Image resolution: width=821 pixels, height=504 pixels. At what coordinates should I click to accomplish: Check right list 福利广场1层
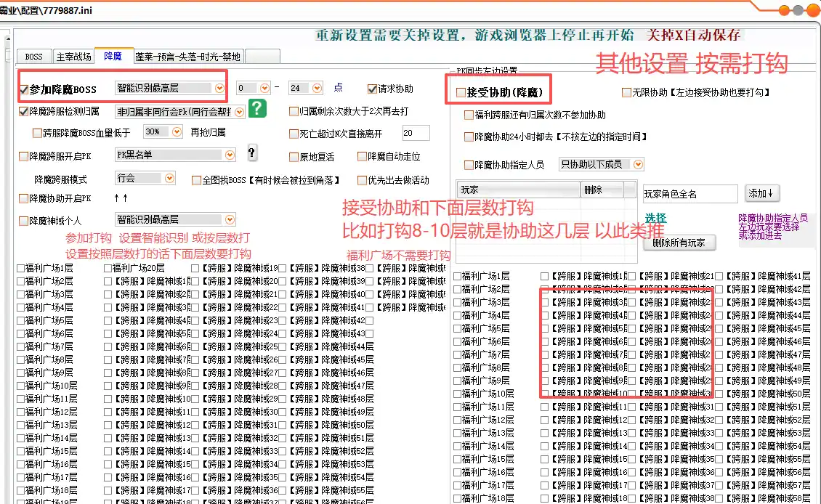(x=458, y=276)
